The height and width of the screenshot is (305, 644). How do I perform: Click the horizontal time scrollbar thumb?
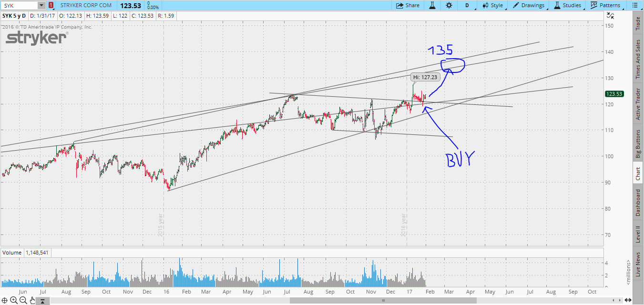click(382, 300)
